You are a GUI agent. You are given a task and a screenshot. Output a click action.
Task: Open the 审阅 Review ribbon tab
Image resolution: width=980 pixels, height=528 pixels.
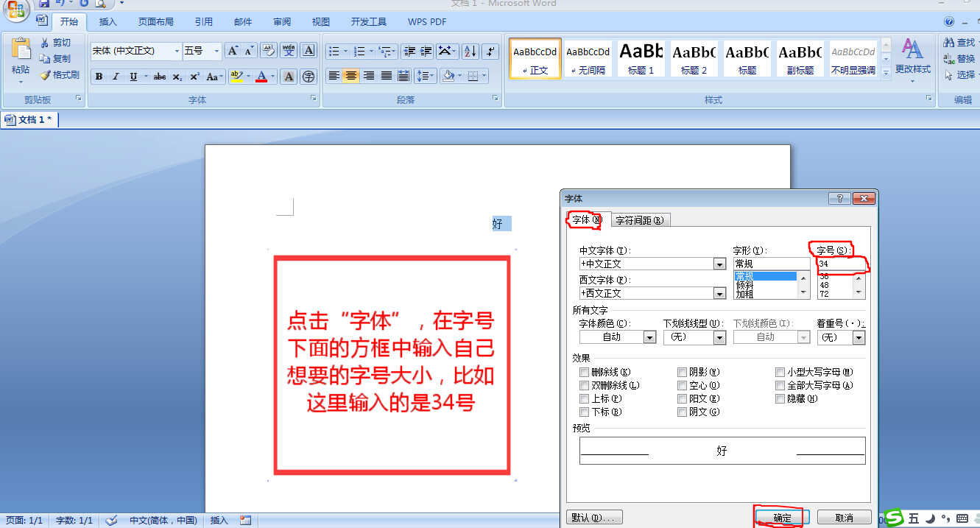(281, 22)
